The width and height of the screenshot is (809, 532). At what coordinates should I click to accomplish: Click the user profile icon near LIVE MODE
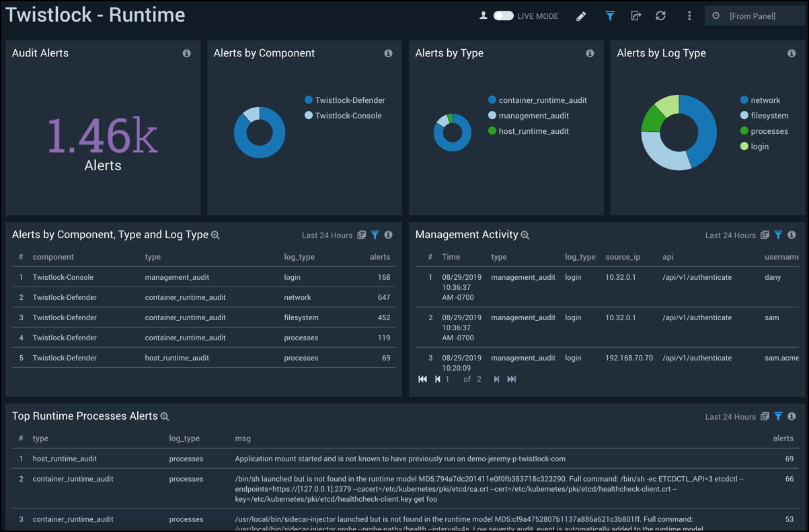pos(483,15)
